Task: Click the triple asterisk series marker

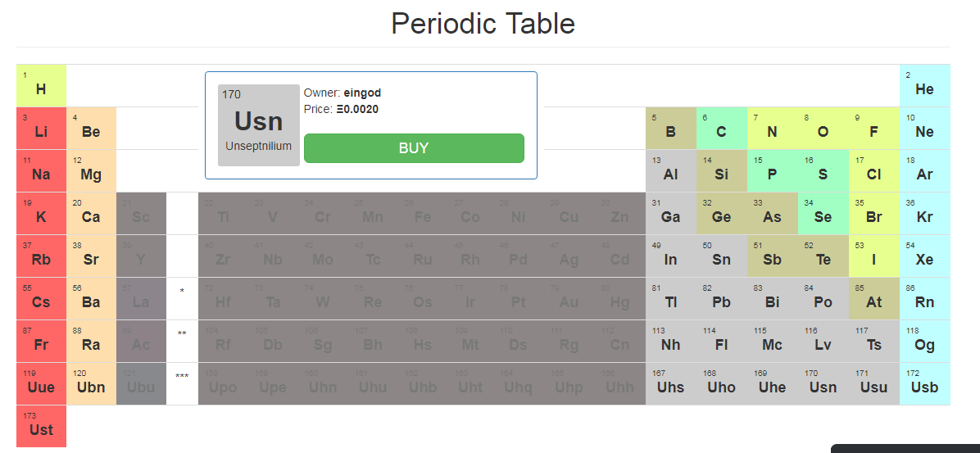Action: pyautogui.click(x=182, y=377)
